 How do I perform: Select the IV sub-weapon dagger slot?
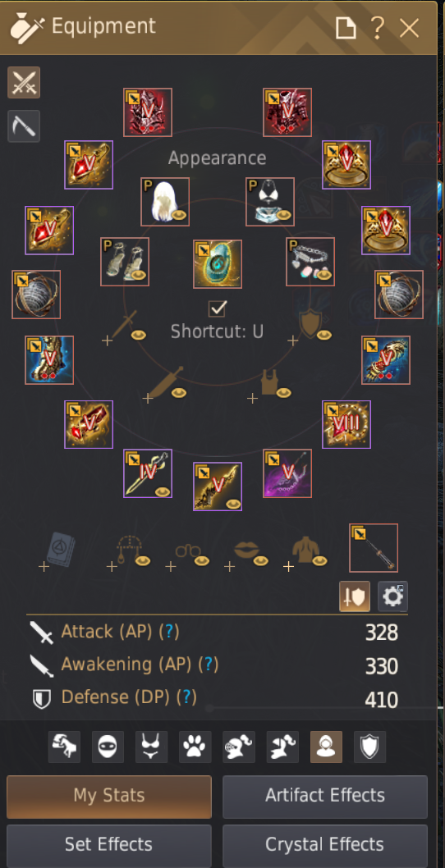148,473
